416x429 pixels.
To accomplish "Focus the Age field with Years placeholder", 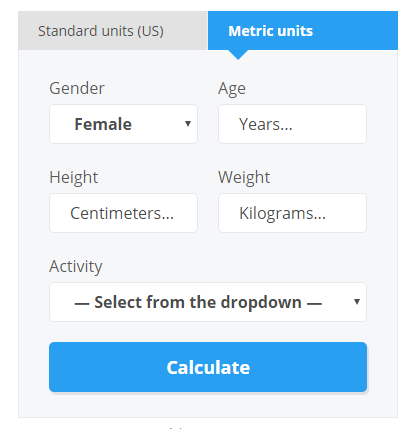I will click(x=292, y=124).
